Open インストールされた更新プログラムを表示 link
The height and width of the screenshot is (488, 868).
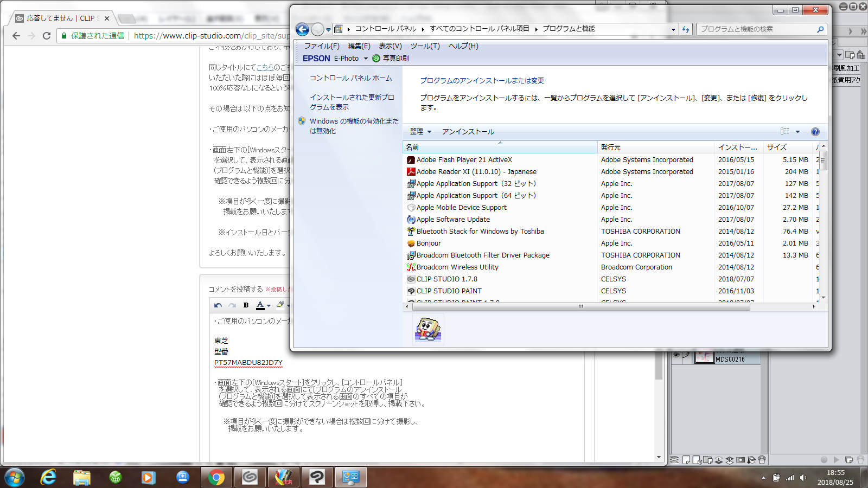352,102
